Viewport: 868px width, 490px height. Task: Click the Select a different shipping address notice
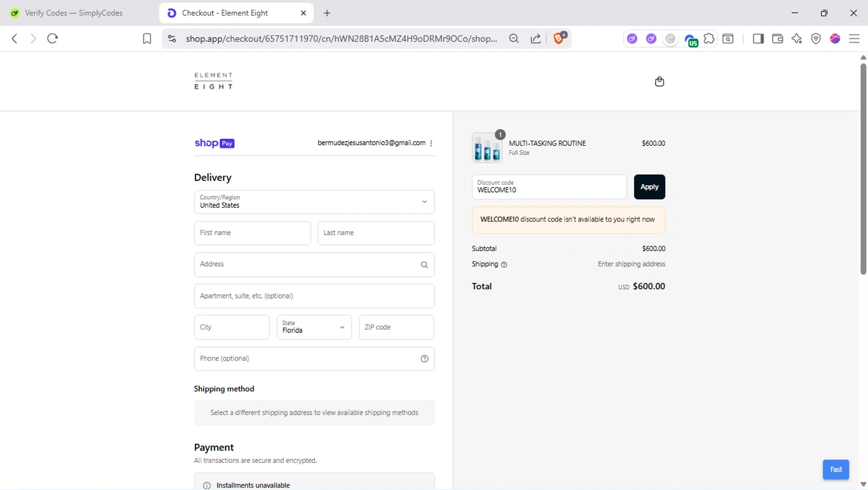[314, 413]
